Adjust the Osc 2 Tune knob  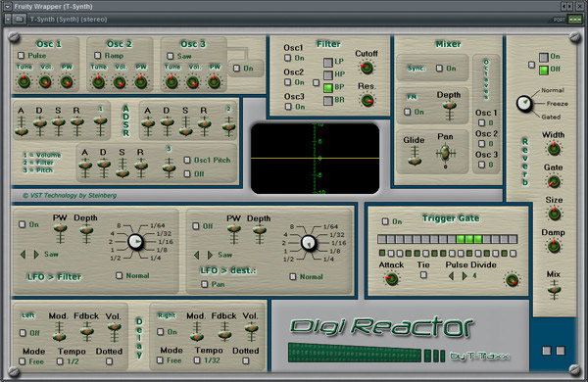click(x=98, y=81)
